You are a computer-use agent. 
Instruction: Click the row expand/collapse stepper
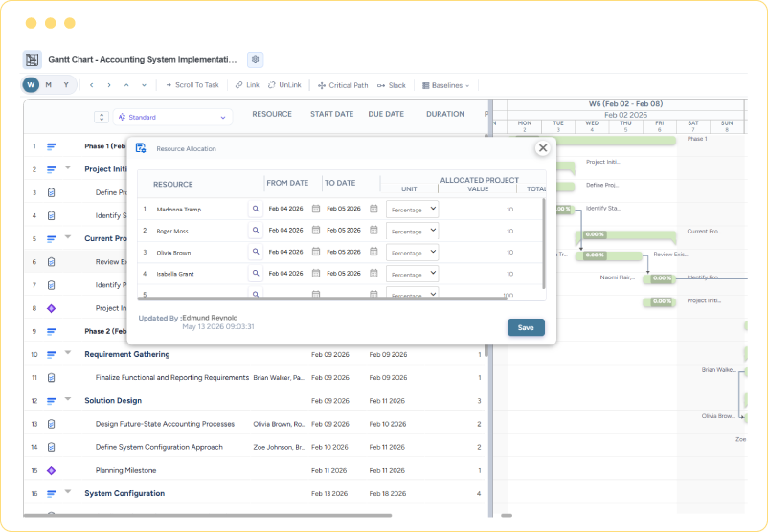click(x=102, y=117)
